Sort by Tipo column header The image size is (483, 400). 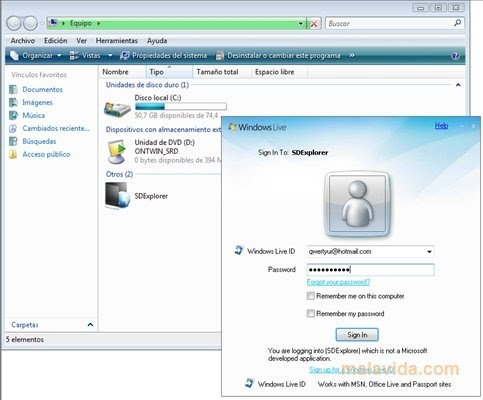click(169, 72)
